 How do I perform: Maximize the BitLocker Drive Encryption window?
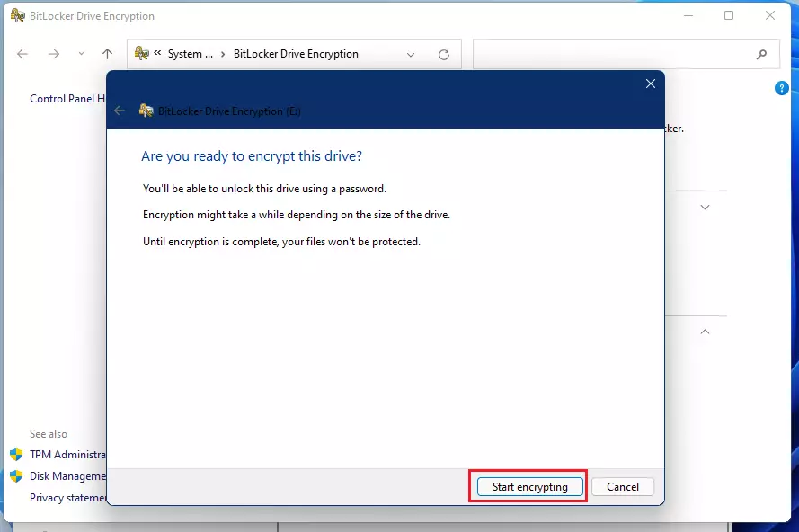(x=729, y=16)
